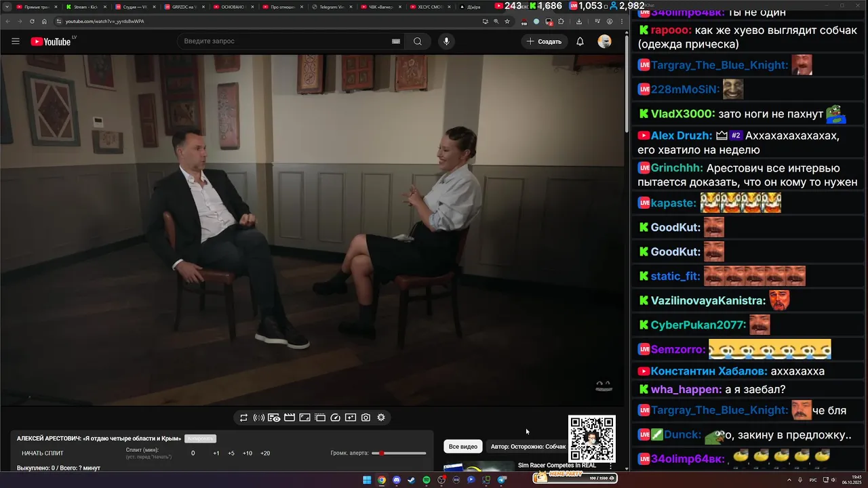Click the pop-out window icon in toolbar
The image size is (868, 488).
coord(320,418)
